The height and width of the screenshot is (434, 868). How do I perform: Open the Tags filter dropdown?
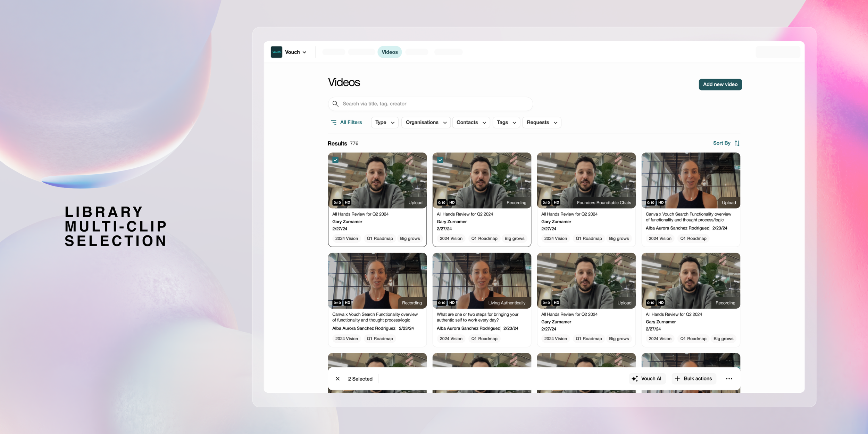pyautogui.click(x=506, y=122)
